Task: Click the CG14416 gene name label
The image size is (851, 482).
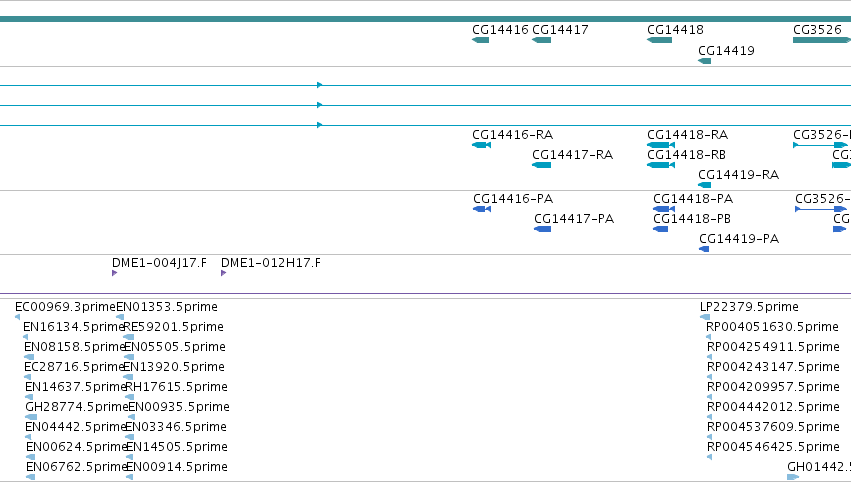Action: click(x=500, y=30)
